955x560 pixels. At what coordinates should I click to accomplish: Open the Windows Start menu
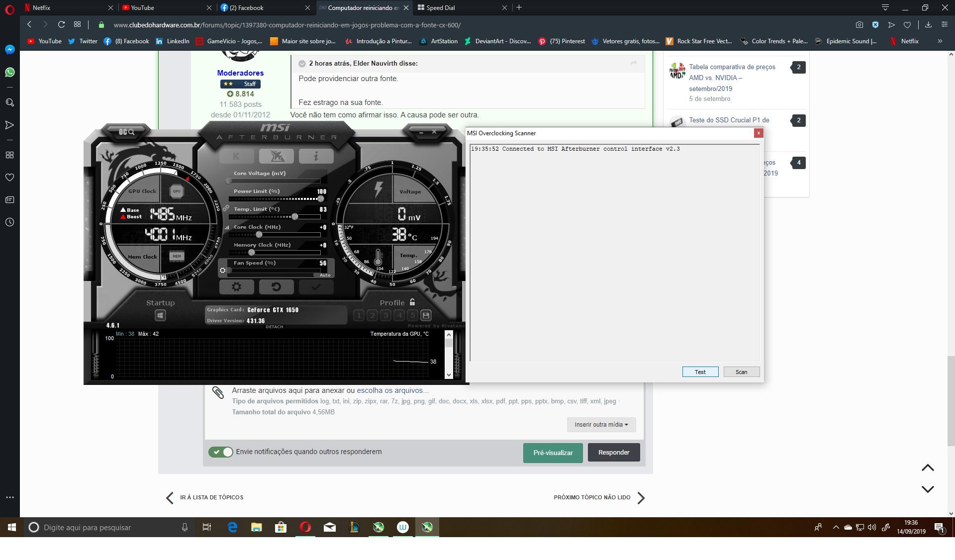pos(12,527)
